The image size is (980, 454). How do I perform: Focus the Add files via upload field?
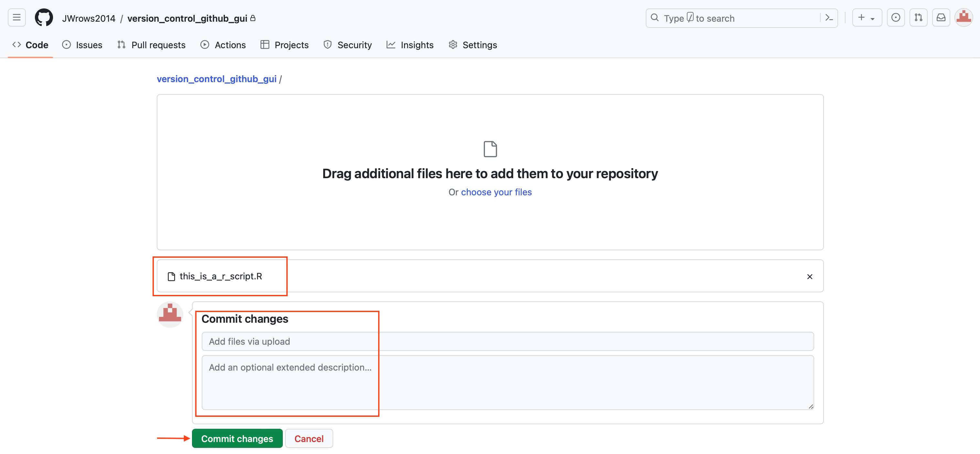coord(507,341)
